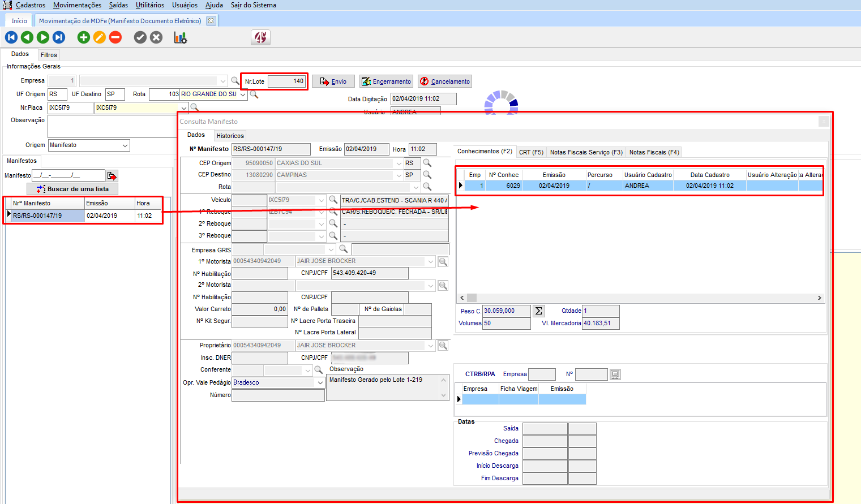The image size is (861, 504).
Task: Open the Opr. Vale Pedágio Bradesco dropdown
Action: click(320, 383)
